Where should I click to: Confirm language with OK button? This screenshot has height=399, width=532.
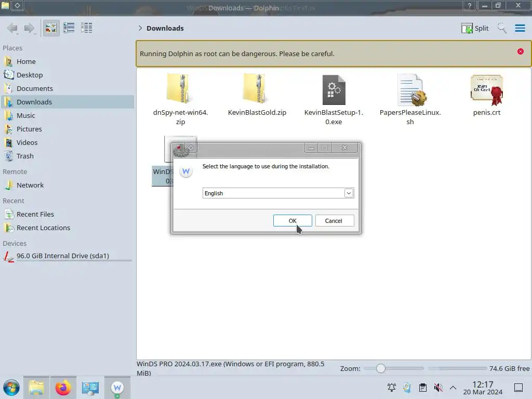click(292, 220)
